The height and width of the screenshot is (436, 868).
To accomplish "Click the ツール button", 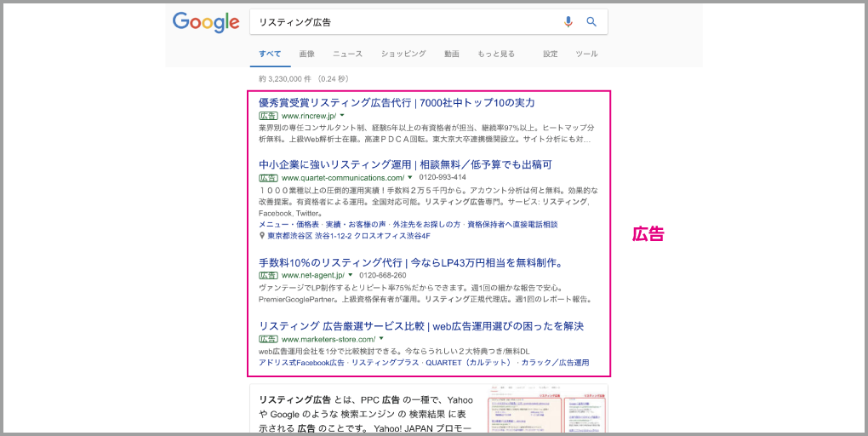I will 587,54.
